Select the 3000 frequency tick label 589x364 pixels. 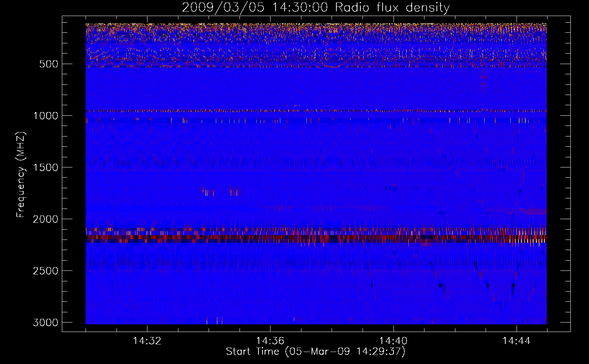[46, 323]
